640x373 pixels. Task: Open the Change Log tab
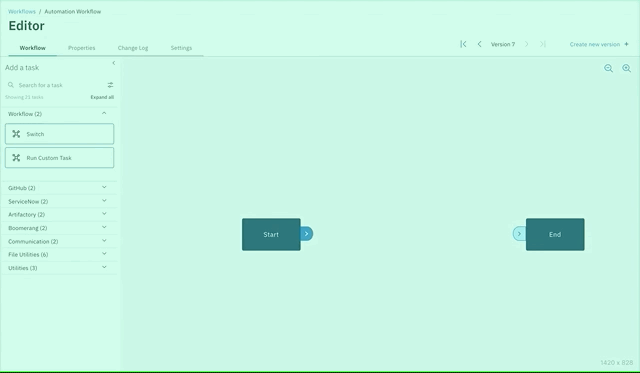point(133,48)
